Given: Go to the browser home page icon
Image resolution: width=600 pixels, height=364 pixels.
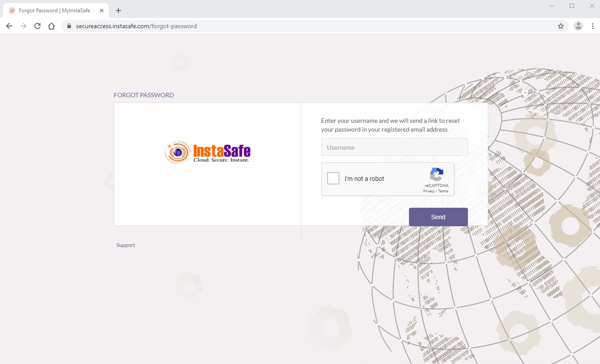Looking at the screenshot, I should point(52,26).
